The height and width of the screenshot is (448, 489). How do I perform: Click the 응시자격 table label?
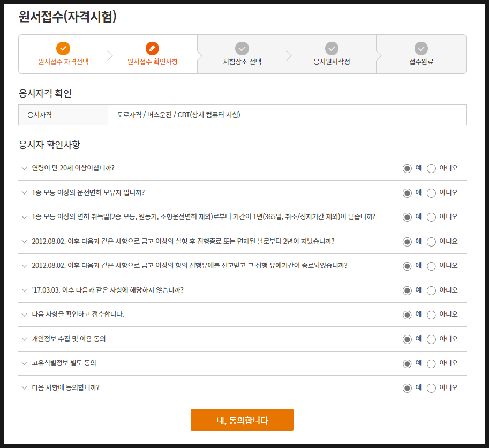40,115
